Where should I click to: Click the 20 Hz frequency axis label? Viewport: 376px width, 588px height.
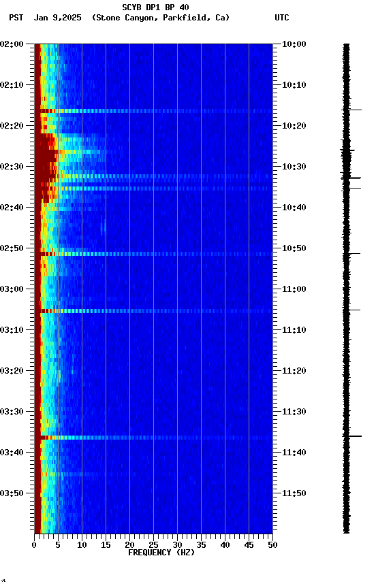(x=129, y=545)
